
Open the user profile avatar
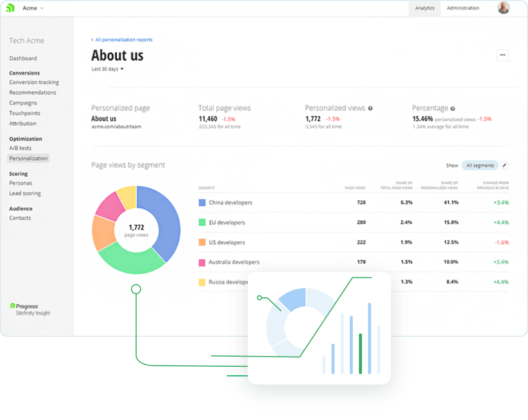[503, 8]
